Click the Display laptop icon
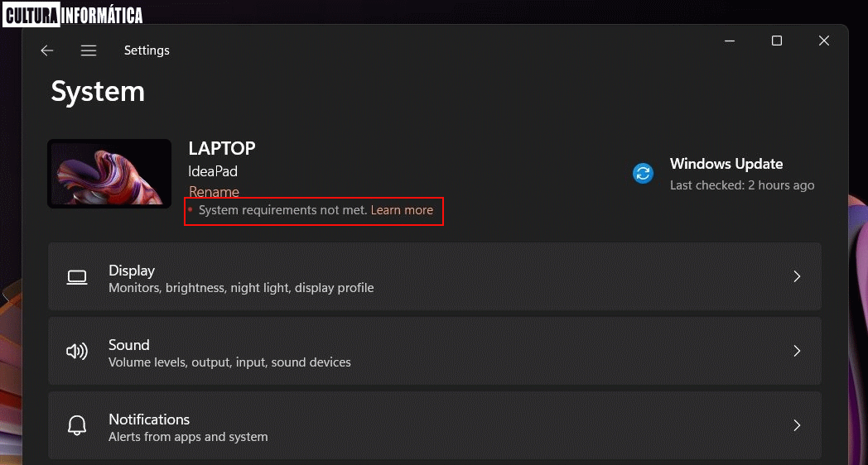This screenshot has width=868, height=465. (77, 277)
